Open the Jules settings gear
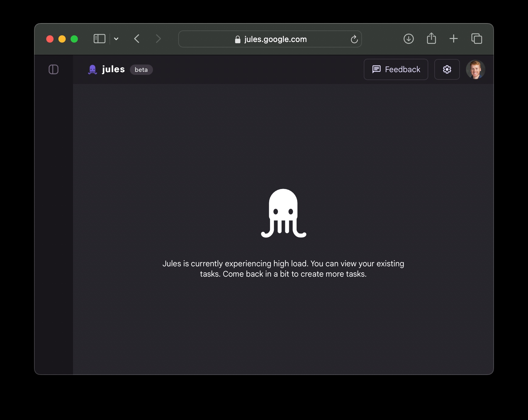The width and height of the screenshot is (528, 420). pos(447,69)
